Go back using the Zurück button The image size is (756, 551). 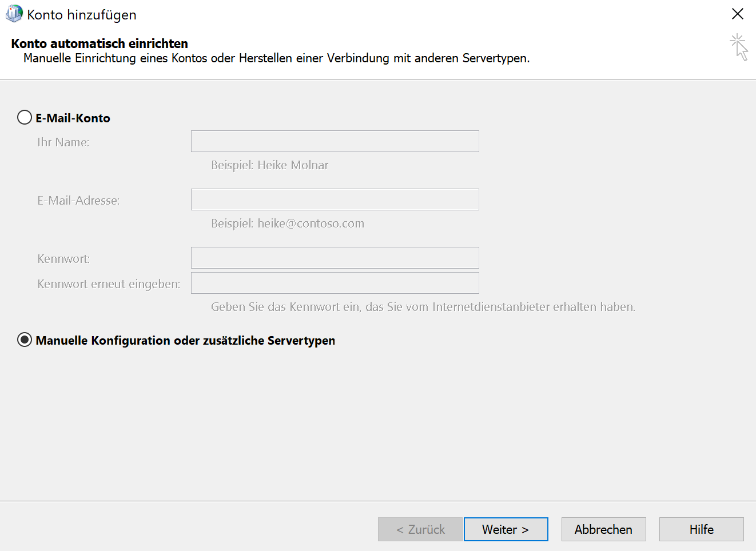tap(420, 529)
